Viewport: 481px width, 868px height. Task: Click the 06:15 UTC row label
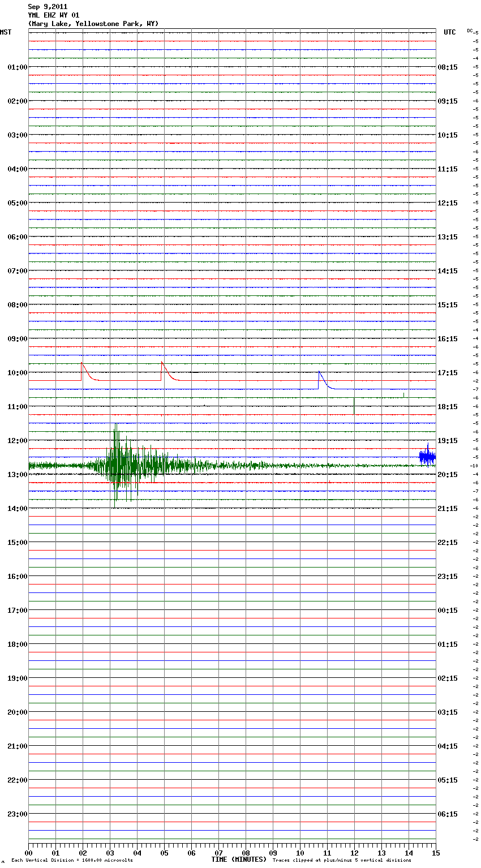click(448, 814)
